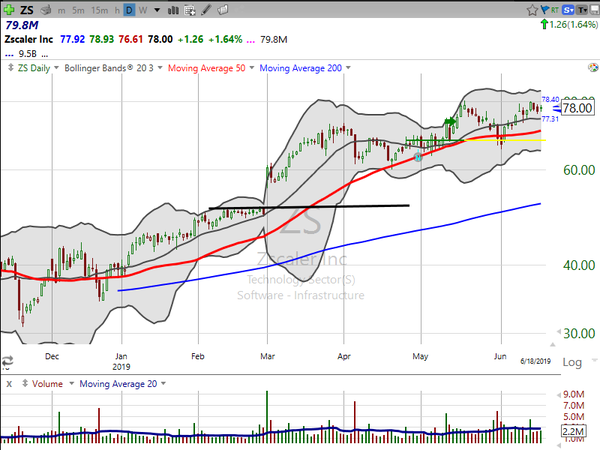
Task: Click the ZS ticker symbol box
Action: coord(27,10)
